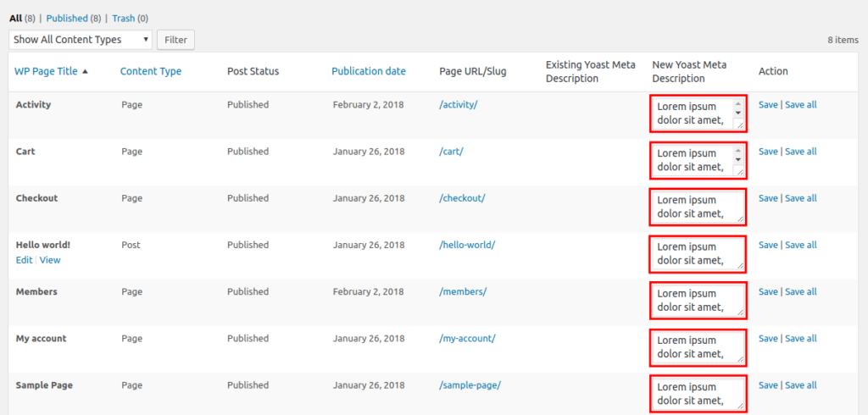
Task: Switch to the Trash filter tab
Action: pyautogui.click(x=125, y=18)
